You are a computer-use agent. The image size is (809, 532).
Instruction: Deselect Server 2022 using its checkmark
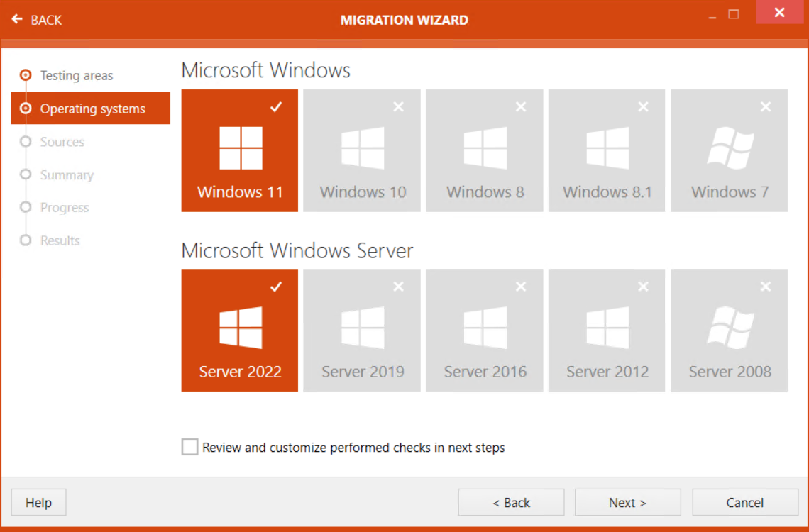click(276, 287)
